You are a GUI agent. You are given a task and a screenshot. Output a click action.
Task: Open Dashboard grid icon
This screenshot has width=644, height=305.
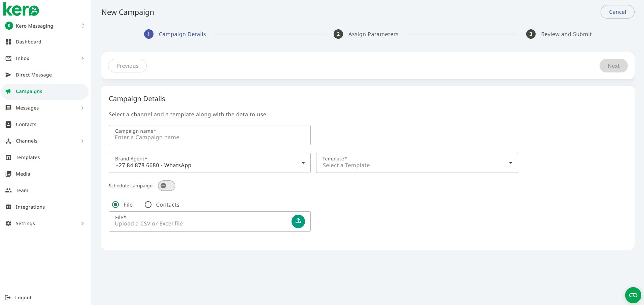click(8, 42)
